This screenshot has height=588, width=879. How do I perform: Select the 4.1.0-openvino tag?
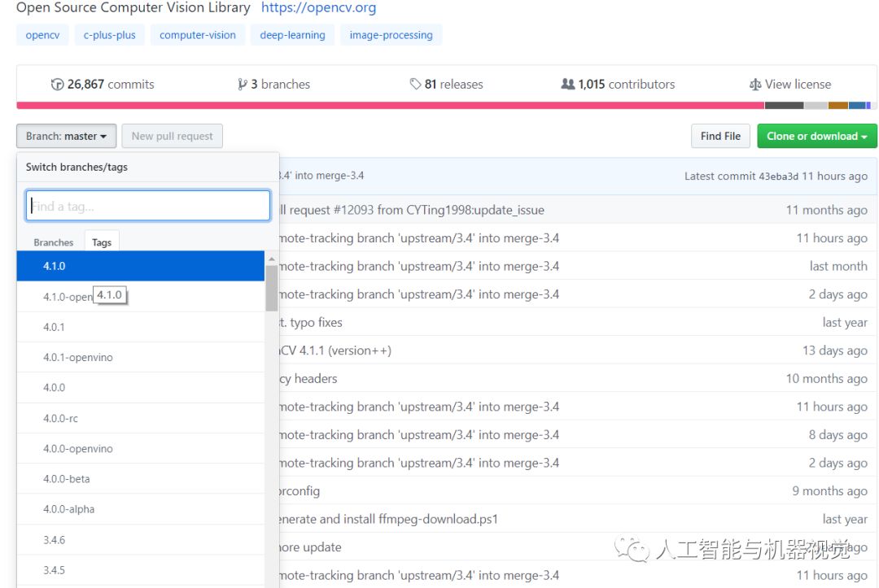[140, 296]
